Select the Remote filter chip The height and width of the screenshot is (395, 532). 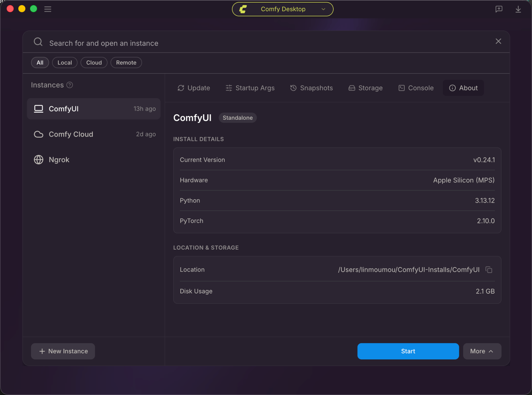(x=126, y=63)
